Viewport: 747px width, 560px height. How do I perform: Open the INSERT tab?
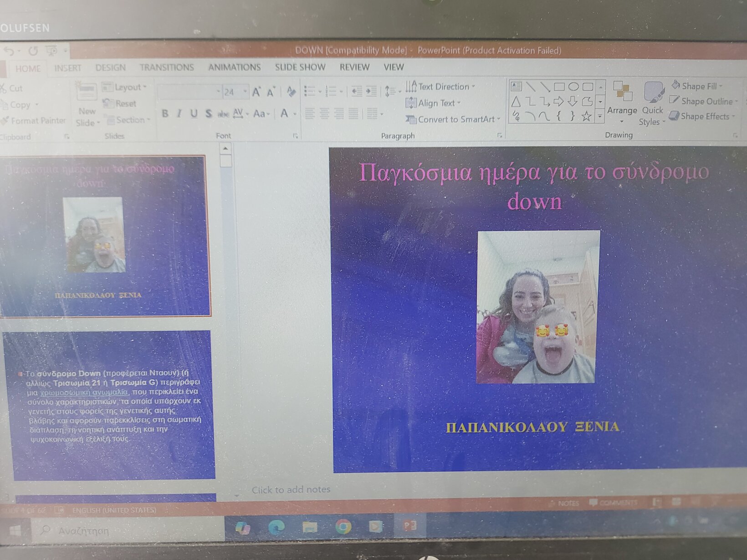pyautogui.click(x=67, y=68)
